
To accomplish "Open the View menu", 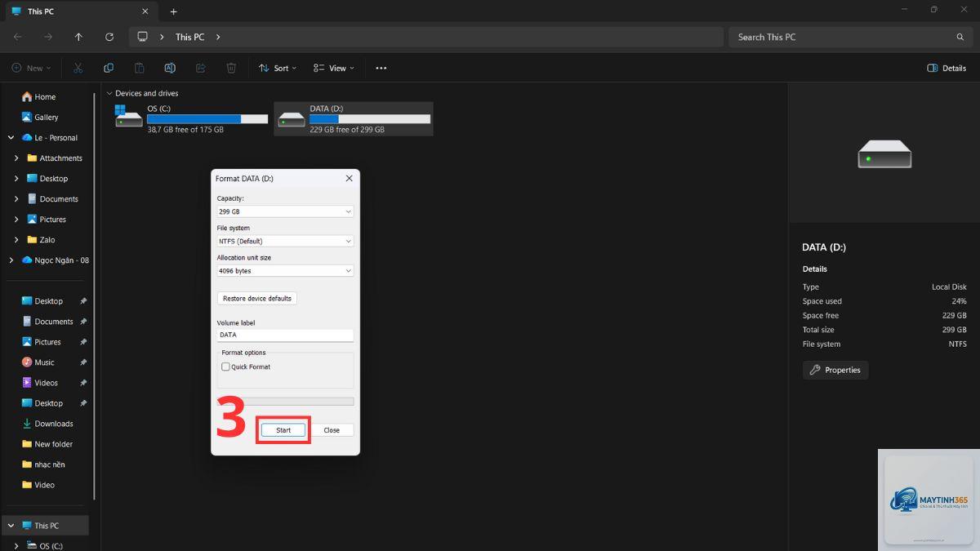I will [x=334, y=68].
